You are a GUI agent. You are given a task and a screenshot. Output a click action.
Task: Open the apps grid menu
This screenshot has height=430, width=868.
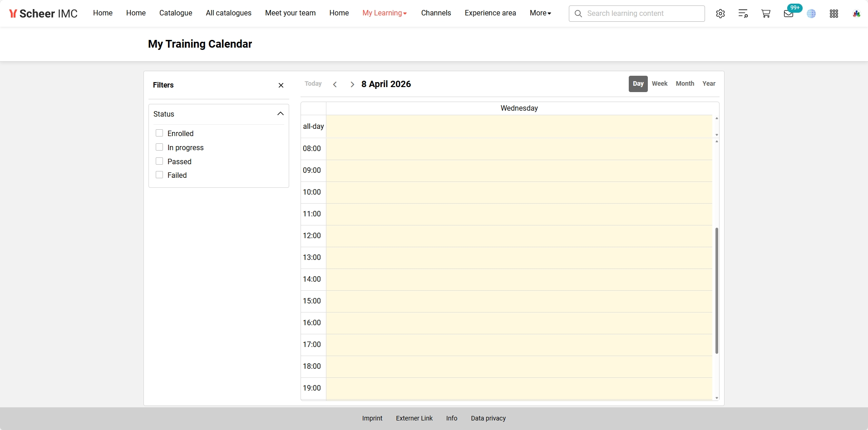tap(834, 14)
